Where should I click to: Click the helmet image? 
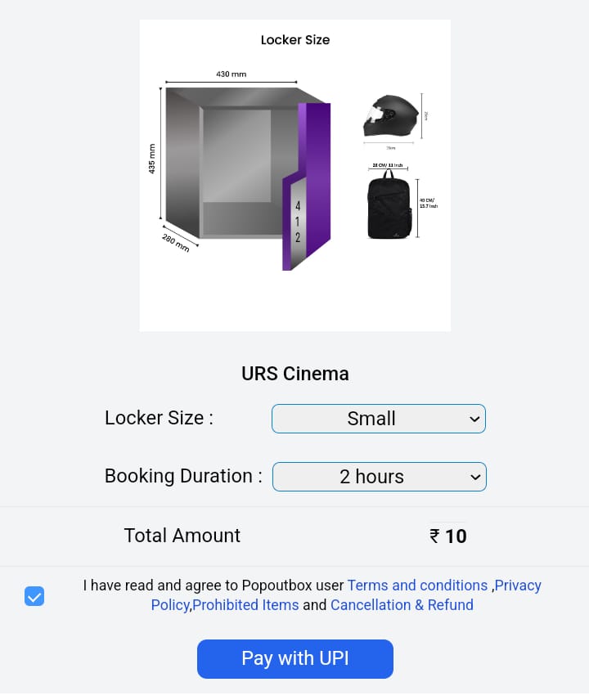[391, 116]
